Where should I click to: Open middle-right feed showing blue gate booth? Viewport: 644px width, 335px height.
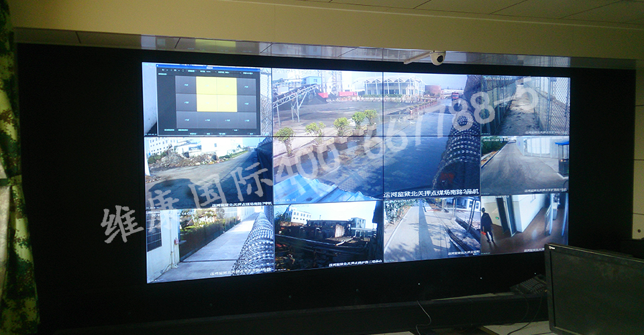[x=524, y=163]
